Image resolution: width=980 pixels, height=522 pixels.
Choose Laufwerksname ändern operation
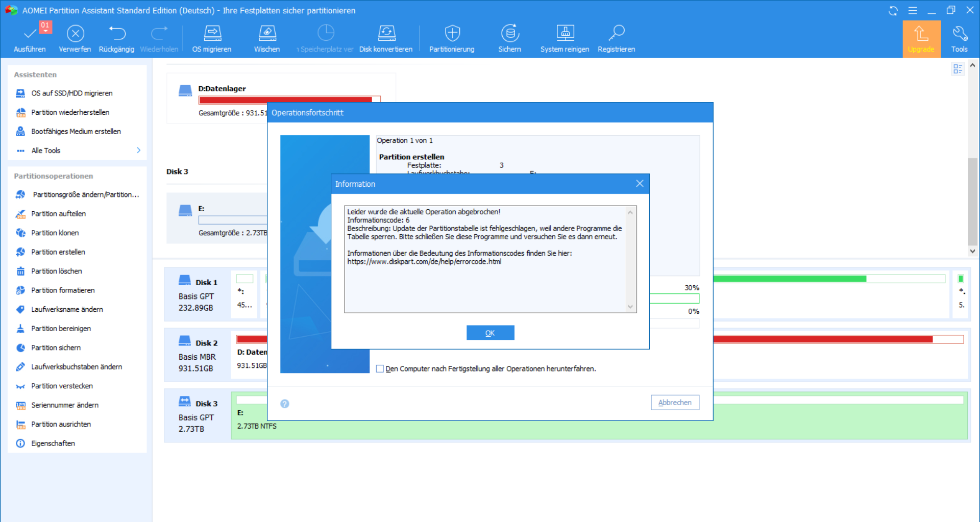tap(67, 309)
